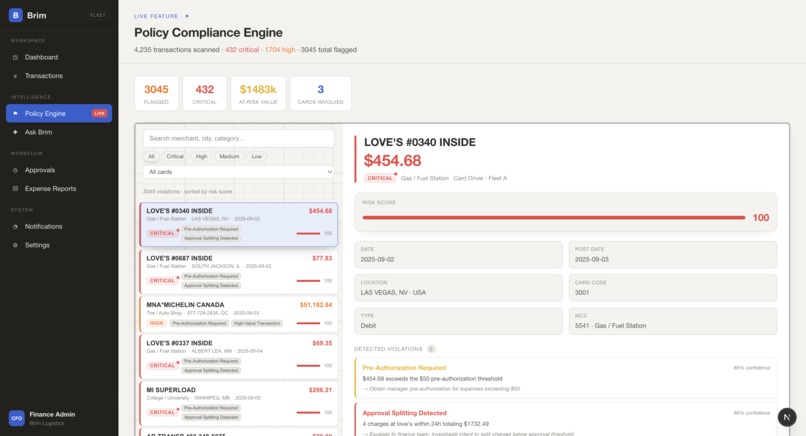Click the $296.21 amount on MI SUPERLOAD
The width and height of the screenshot is (806, 436).
320,390
